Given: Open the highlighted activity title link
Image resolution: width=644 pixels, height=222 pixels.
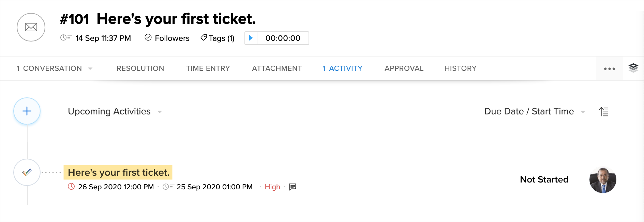Looking at the screenshot, I should click(x=119, y=173).
